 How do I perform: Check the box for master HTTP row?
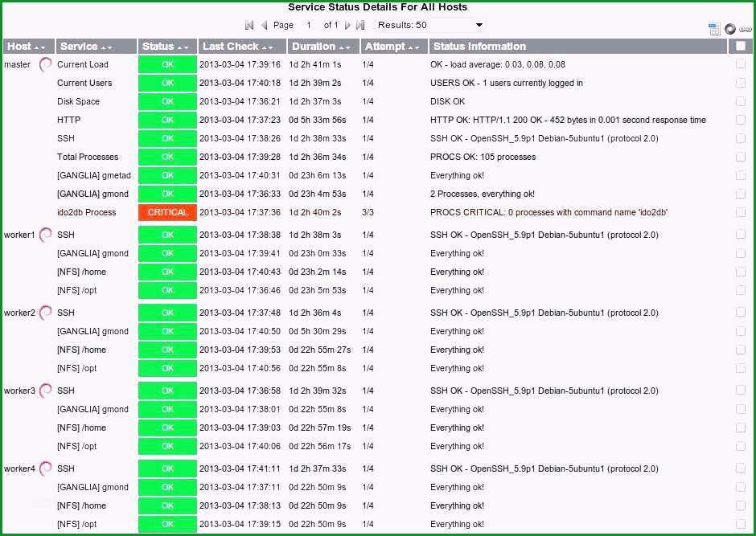741,120
